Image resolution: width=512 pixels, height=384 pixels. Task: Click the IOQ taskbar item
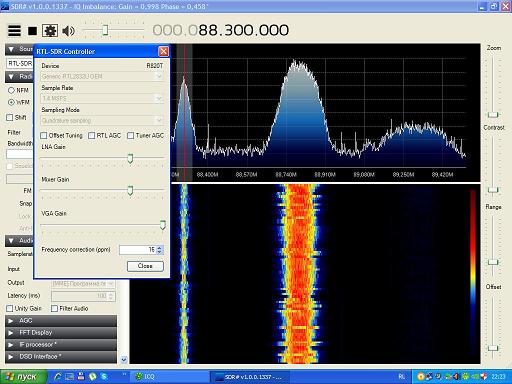[145, 376]
